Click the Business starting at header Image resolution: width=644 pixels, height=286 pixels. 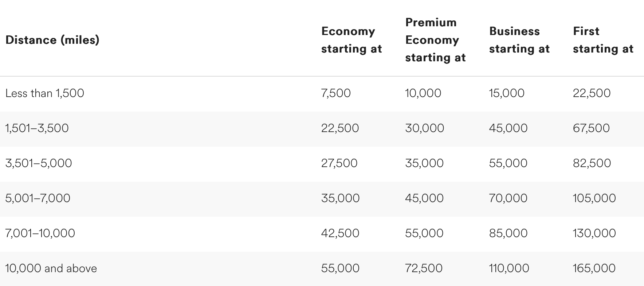tap(519, 40)
